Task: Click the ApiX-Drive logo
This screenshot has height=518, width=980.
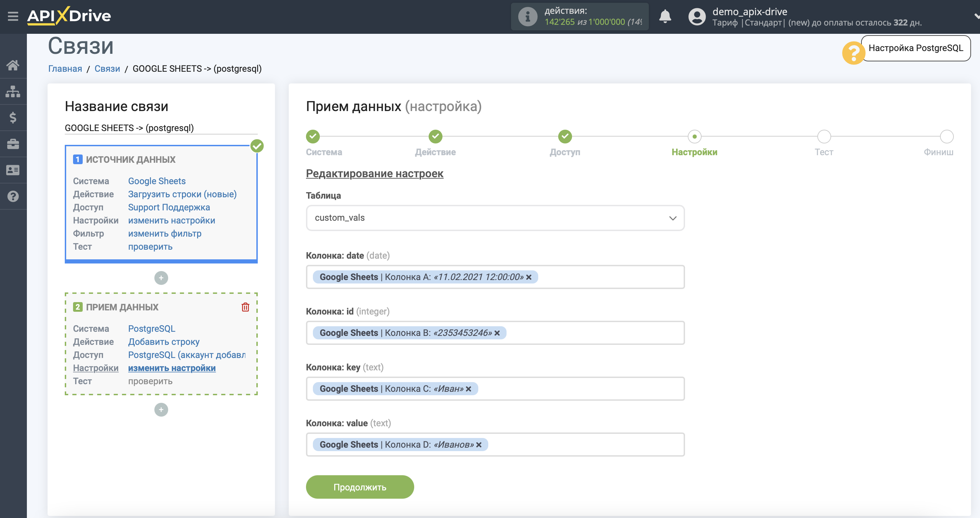Action: click(x=69, y=16)
